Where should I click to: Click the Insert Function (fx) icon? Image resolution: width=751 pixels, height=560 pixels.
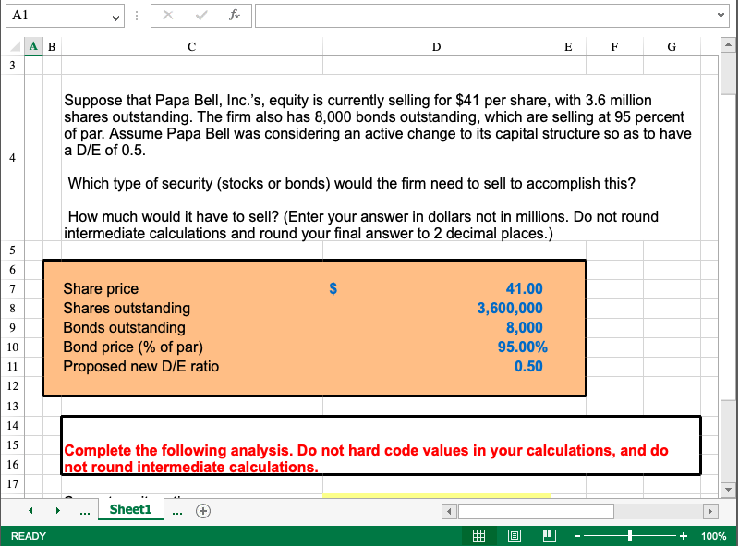coord(235,15)
